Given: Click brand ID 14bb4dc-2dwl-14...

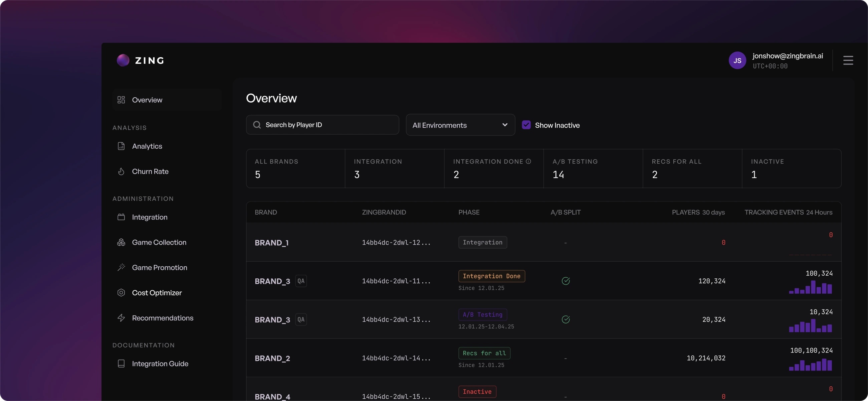Looking at the screenshot, I should (x=396, y=358).
